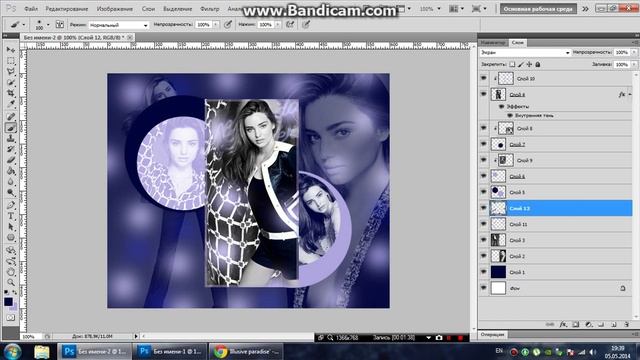
Task: Open brush opacity Непрозрачность slider arrow
Action: (x=216, y=25)
